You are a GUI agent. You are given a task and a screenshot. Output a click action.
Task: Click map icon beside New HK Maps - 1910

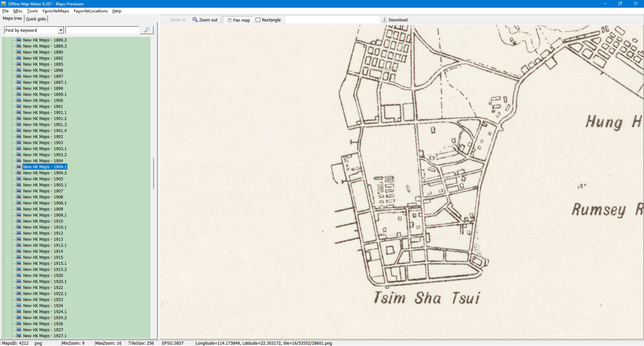(x=19, y=221)
